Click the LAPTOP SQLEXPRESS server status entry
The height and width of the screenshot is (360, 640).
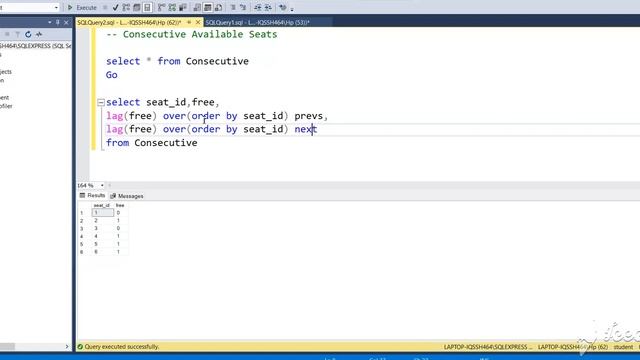pos(488,347)
